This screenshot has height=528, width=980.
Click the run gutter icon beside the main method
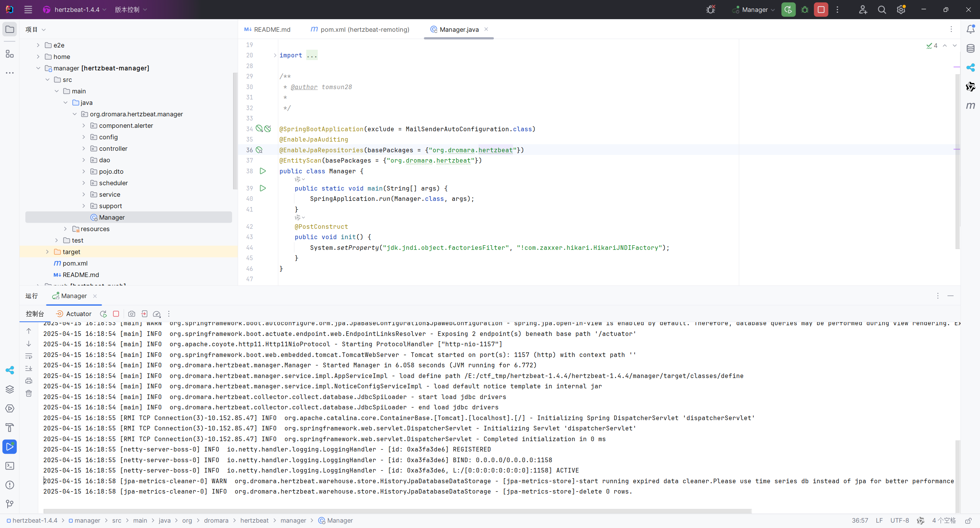tap(263, 188)
